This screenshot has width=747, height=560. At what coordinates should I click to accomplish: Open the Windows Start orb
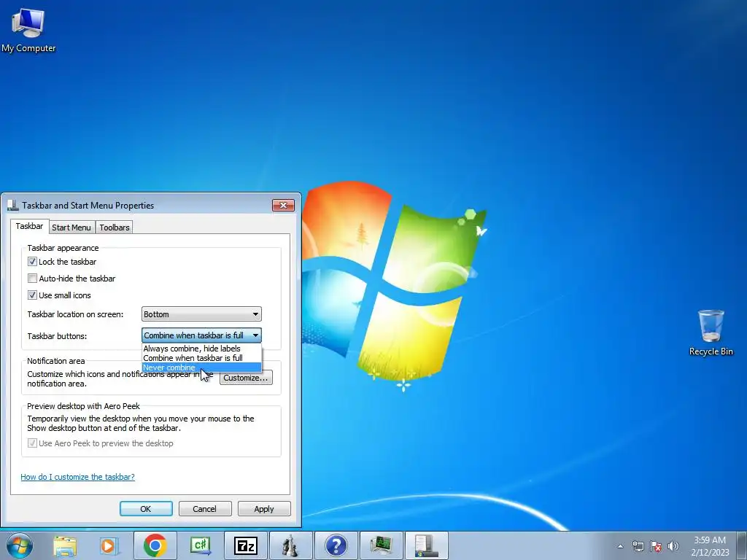(20, 545)
